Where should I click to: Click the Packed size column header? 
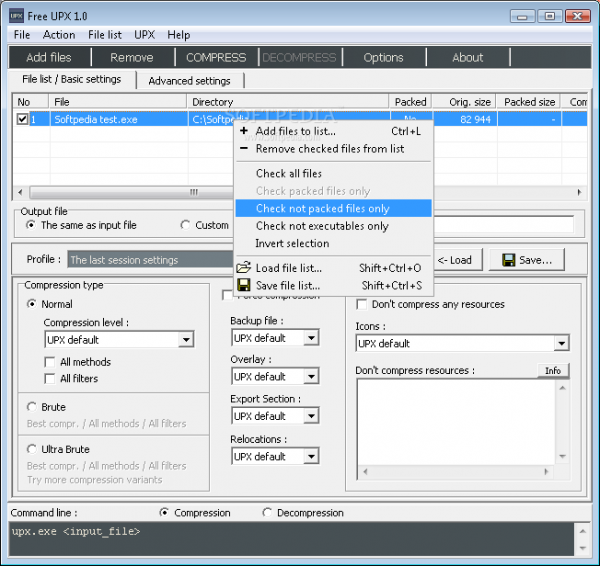coord(528,102)
